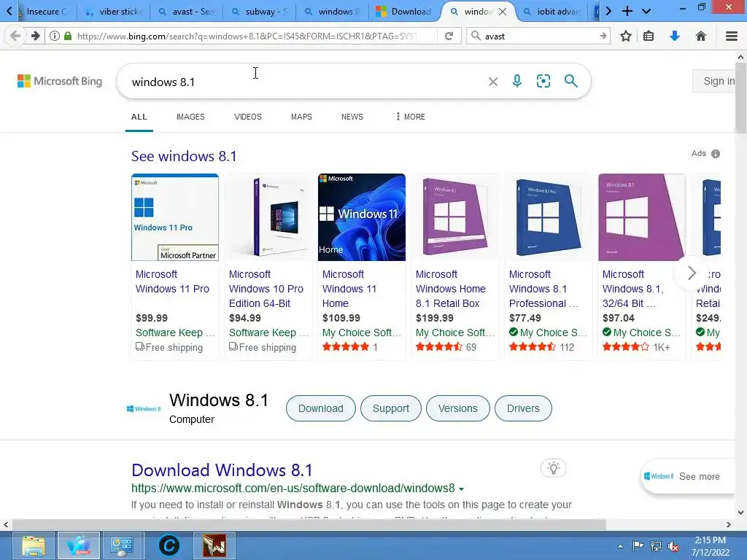Expand MORE search categories
This screenshot has width=747, height=560.
(411, 117)
